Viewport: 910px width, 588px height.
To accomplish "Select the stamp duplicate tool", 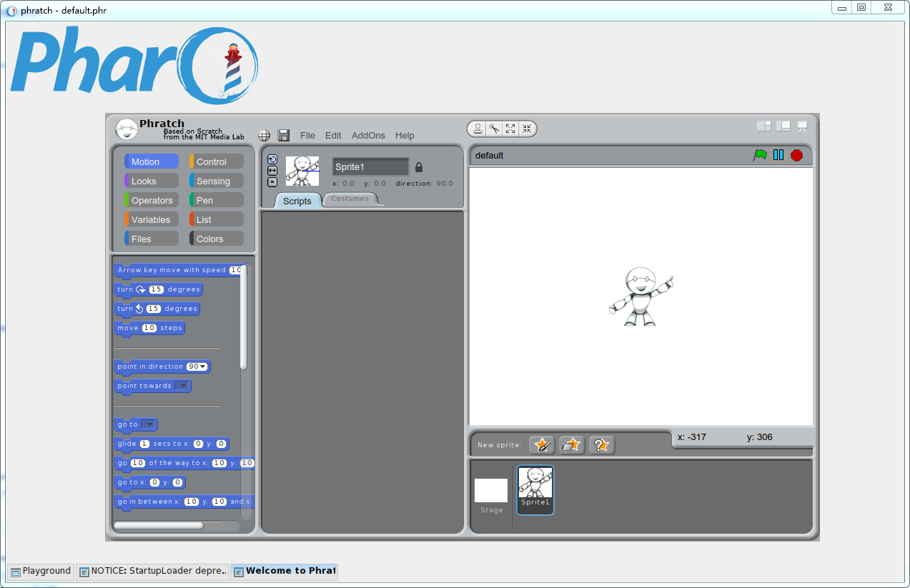I will 477,129.
